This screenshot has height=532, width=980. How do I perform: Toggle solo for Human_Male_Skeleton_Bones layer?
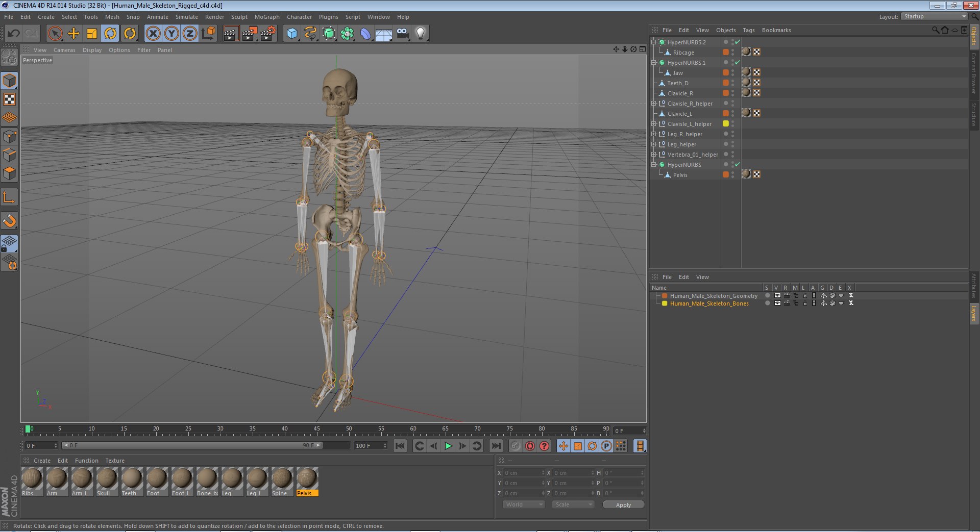[767, 303]
